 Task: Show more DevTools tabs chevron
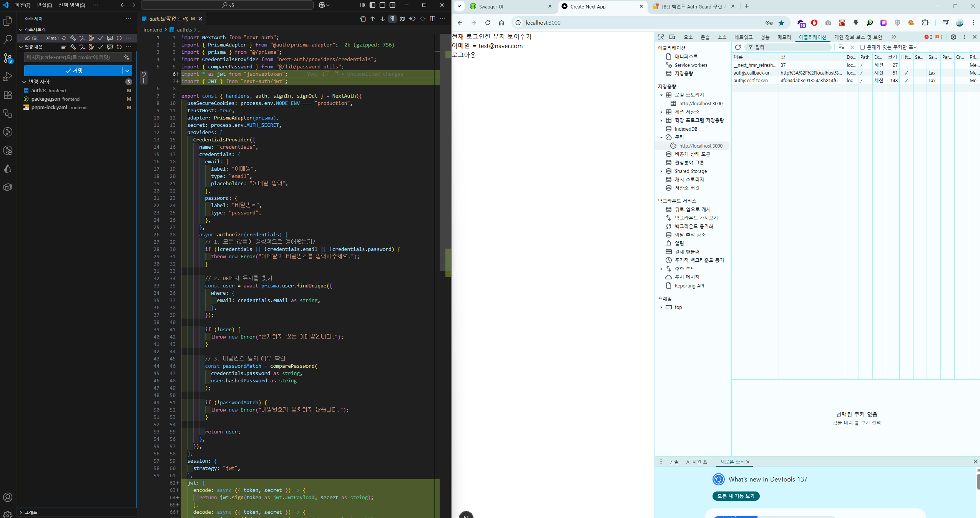click(894, 37)
